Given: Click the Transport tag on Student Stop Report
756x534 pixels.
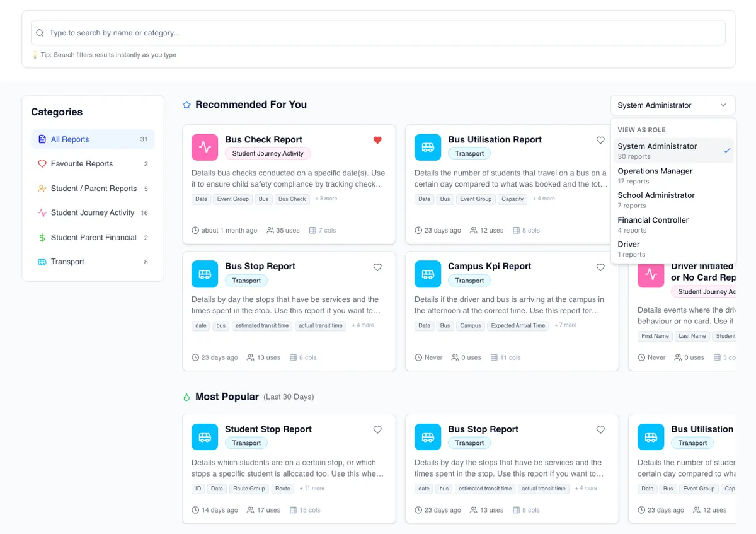Looking at the screenshot, I should 246,443.
